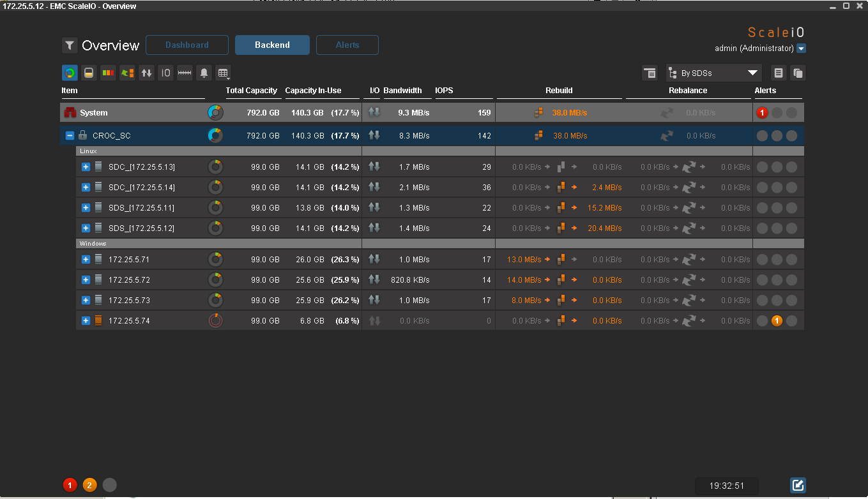The height and width of the screenshot is (499, 868).
Task: Click the Total Capacity column header
Action: (252, 91)
